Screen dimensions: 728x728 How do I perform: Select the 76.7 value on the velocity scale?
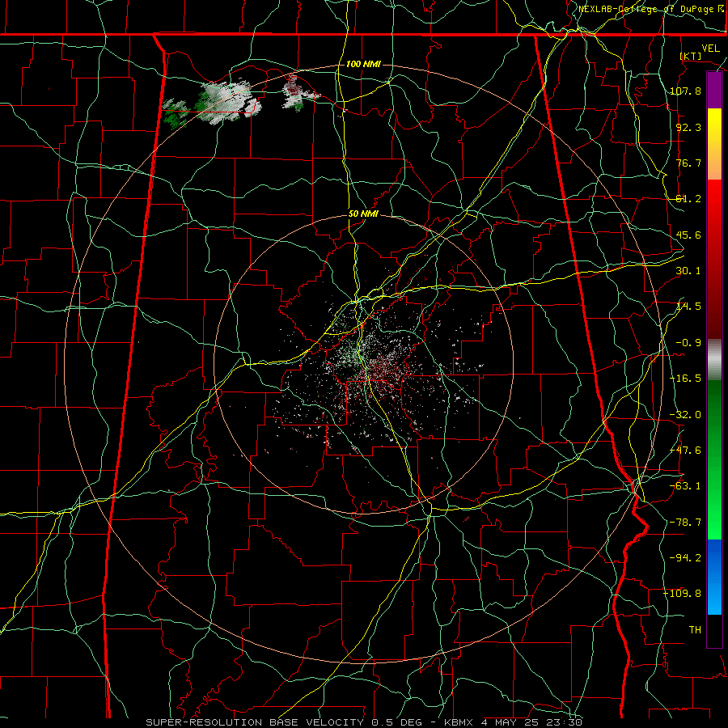[688, 163]
